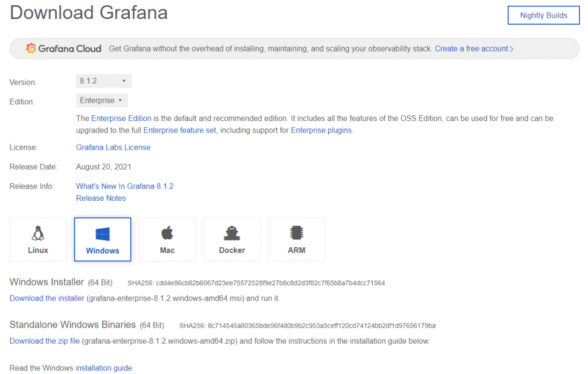
Task: Open the Edition Enterprise dropdown
Action: coord(102,100)
